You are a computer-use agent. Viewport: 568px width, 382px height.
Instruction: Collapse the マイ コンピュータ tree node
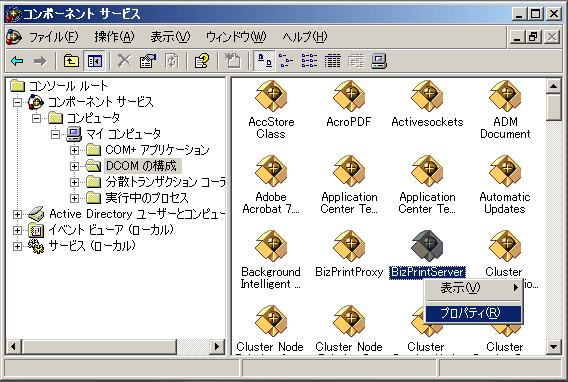pos(55,134)
